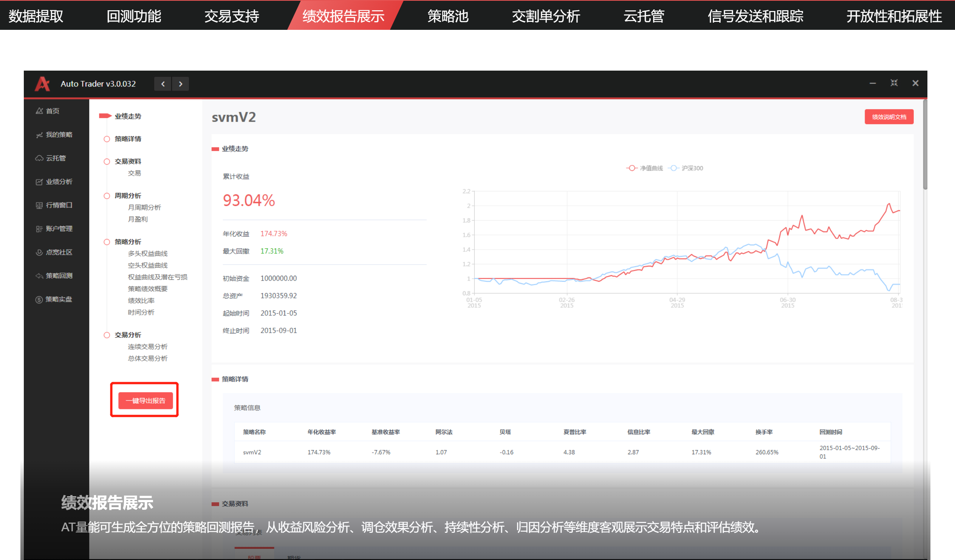Click 行情窗口 monitor icon
The image size is (955, 560).
click(x=39, y=205)
